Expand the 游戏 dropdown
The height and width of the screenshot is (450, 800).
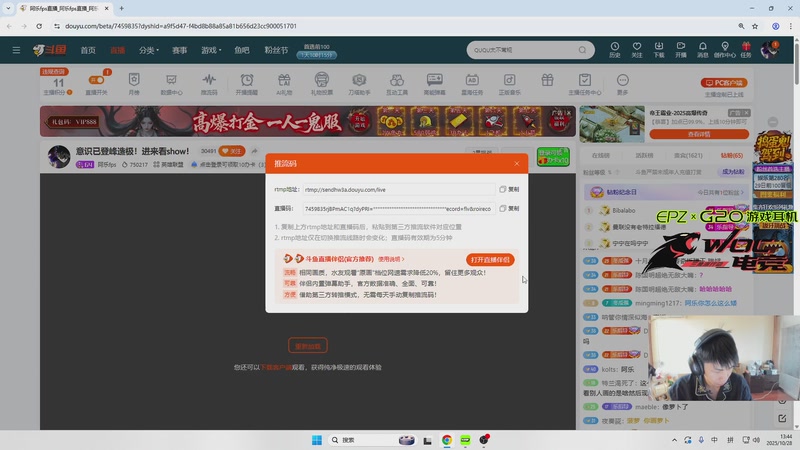point(211,50)
